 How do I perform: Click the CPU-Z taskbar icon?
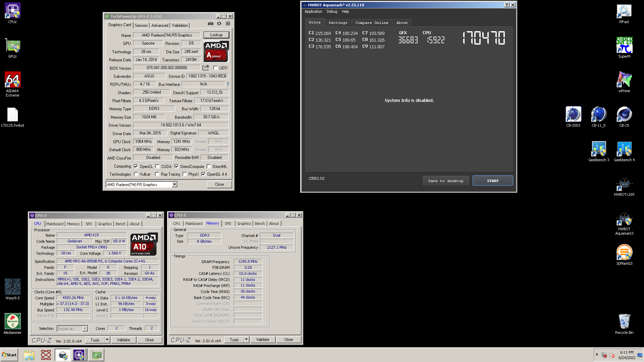point(79,355)
